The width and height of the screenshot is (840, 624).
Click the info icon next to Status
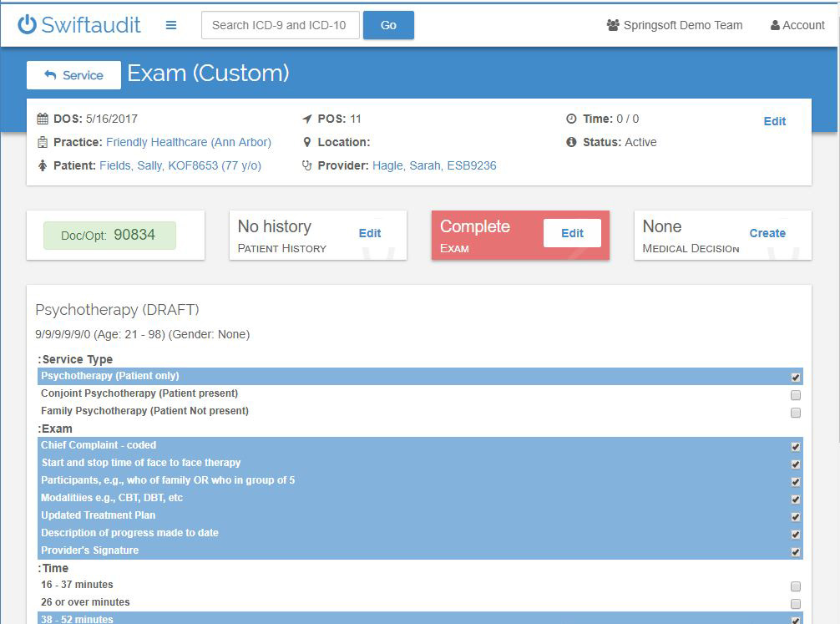point(571,142)
